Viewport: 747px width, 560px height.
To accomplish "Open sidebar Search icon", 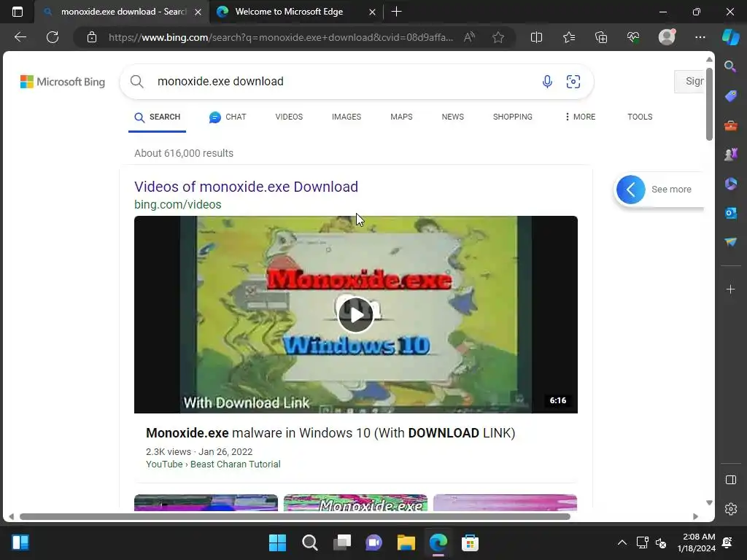I will point(730,66).
